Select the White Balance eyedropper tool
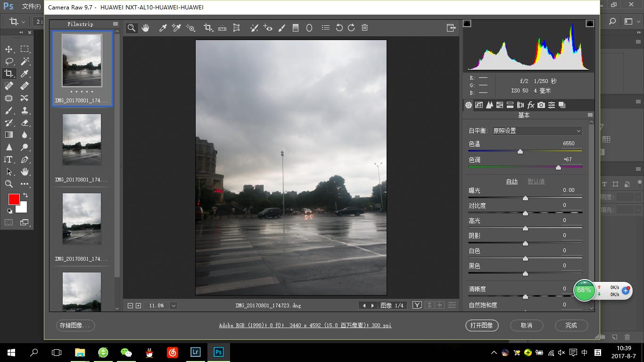This screenshot has width=644, height=362. point(163,28)
